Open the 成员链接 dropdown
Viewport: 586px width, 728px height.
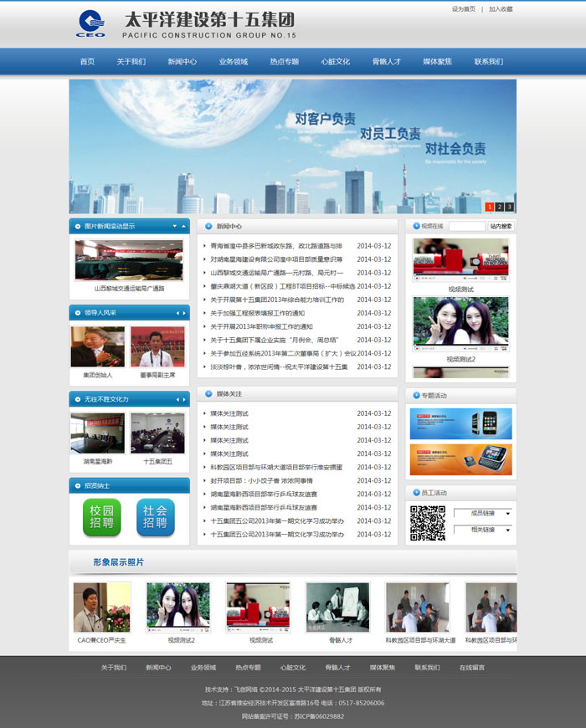(x=483, y=513)
